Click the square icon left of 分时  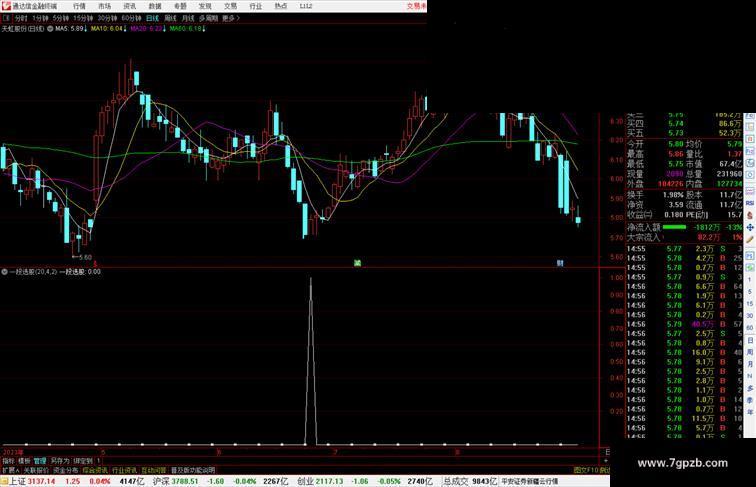6,18
